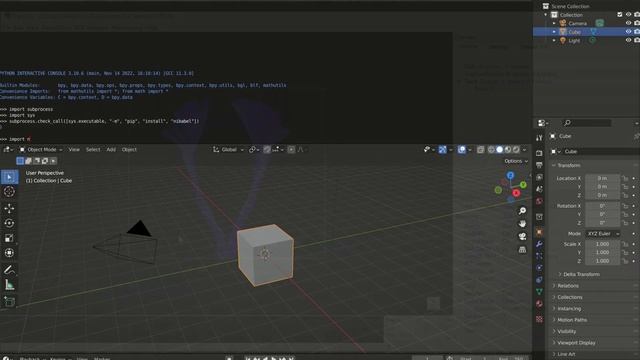This screenshot has height=360, width=640.
Task: Choose the Move tool
Action: click(x=9, y=208)
